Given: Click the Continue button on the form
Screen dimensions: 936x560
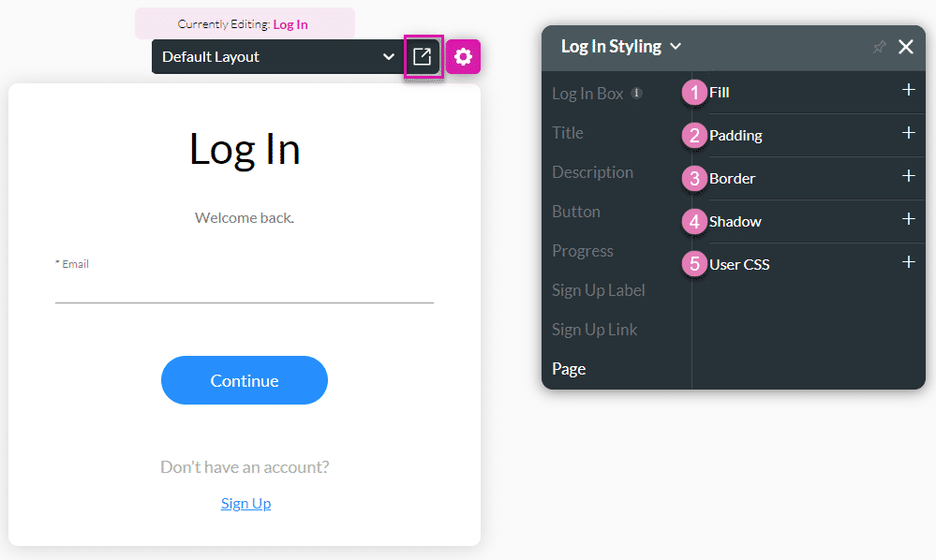Looking at the screenshot, I should point(244,380).
